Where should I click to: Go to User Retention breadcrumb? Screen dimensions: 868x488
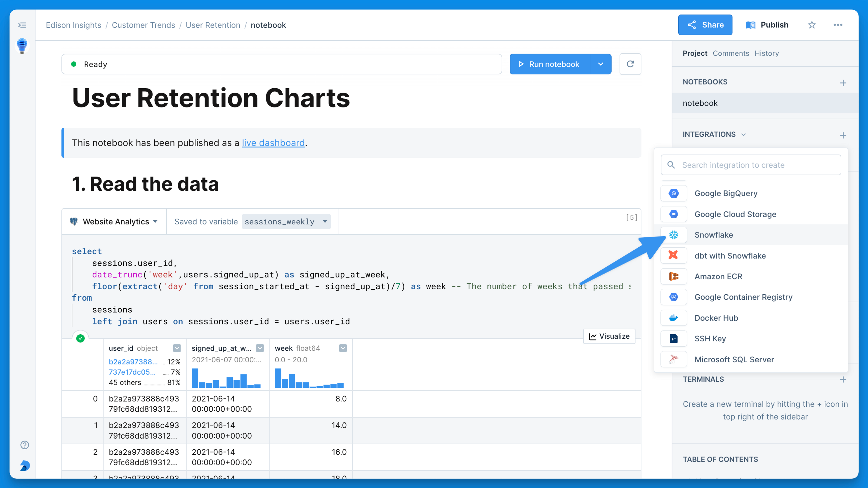(x=213, y=25)
